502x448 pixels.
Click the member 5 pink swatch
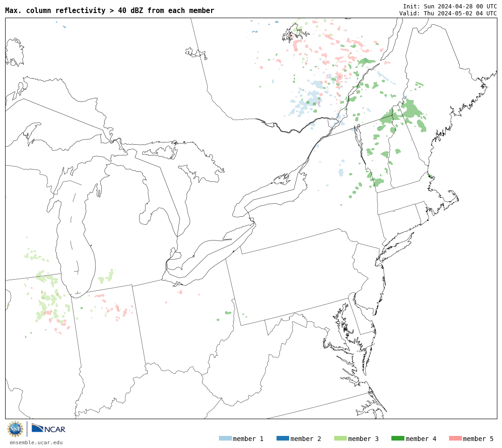pos(455,438)
